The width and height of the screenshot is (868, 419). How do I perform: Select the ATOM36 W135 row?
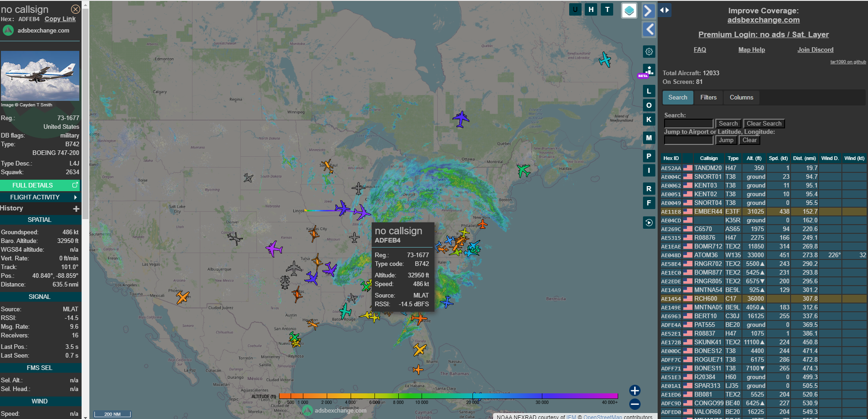pyautogui.click(x=764, y=255)
